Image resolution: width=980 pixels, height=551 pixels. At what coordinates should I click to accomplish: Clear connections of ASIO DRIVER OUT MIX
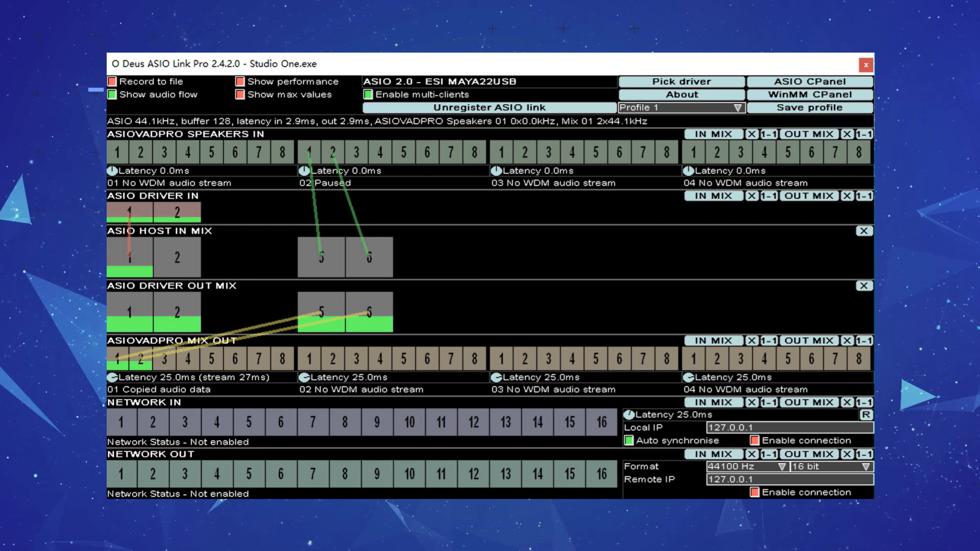point(864,286)
